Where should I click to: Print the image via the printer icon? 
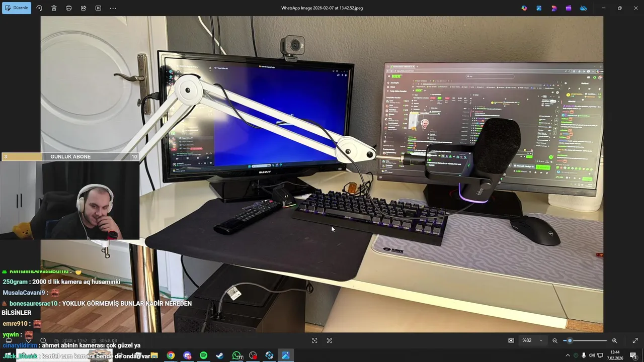[x=69, y=8]
